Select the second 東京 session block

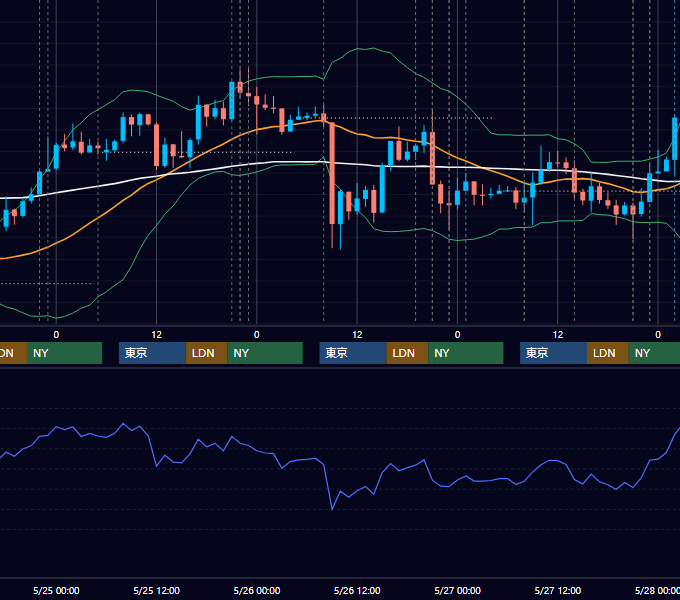coord(353,353)
